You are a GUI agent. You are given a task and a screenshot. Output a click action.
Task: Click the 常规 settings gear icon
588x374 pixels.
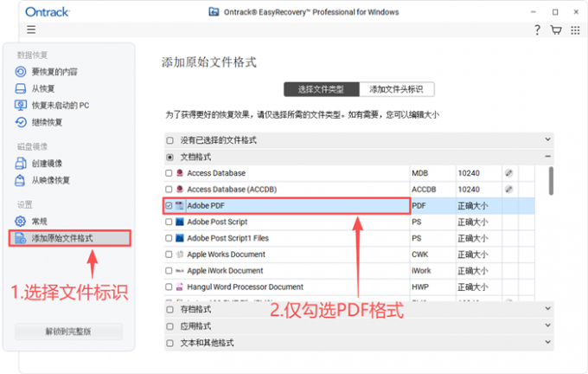(x=20, y=221)
